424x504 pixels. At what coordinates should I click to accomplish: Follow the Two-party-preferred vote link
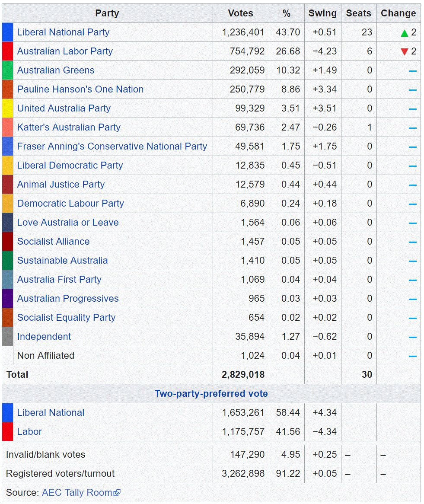(x=211, y=394)
